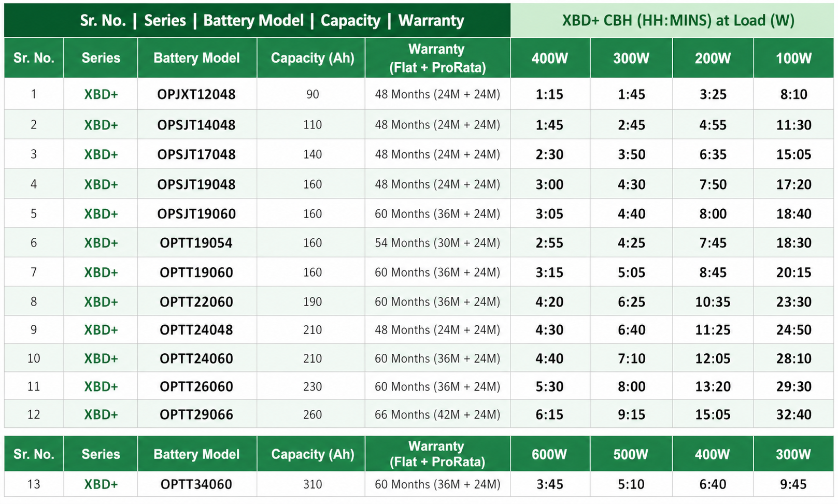Click the 90 Ah capacity value

pyautogui.click(x=313, y=94)
